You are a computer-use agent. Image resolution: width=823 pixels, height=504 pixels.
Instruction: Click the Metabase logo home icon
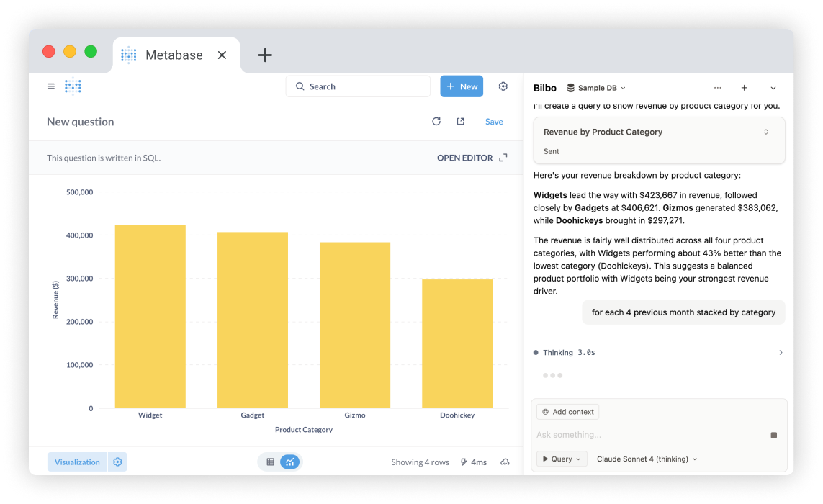pyautogui.click(x=73, y=86)
